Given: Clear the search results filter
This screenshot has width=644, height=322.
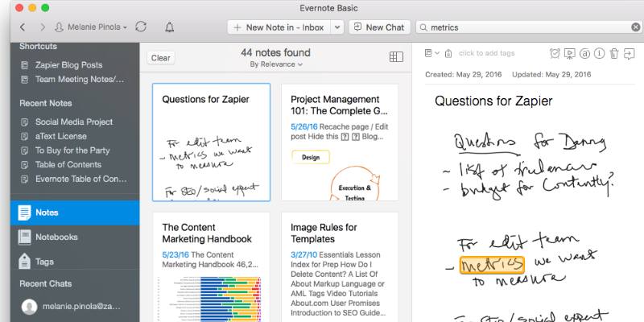Looking at the screenshot, I should pyautogui.click(x=160, y=58).
